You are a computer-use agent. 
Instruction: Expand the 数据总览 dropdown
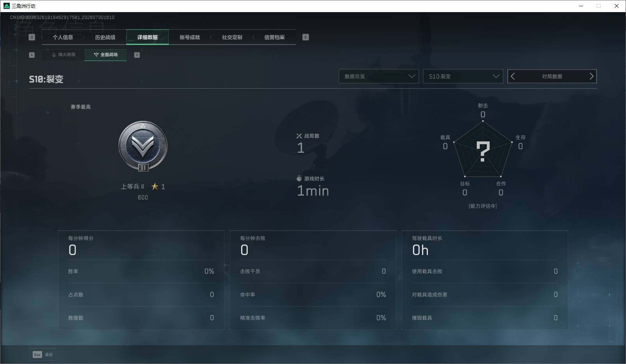[x=379, y=76]
